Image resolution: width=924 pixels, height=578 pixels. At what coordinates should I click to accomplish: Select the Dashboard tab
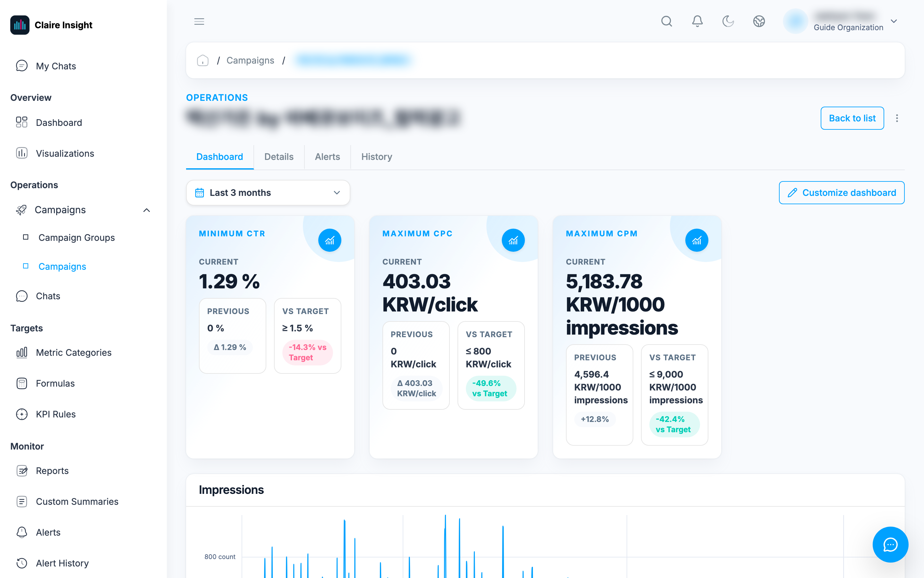219,157
